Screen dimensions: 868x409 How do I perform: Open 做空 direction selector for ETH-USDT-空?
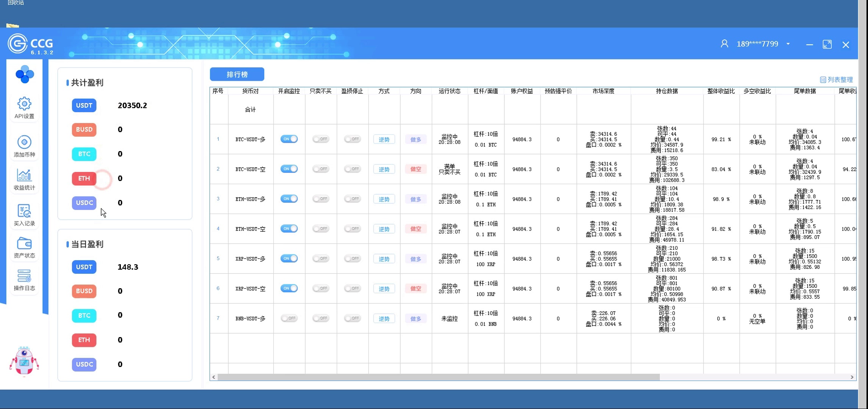(x=415, y=229)
